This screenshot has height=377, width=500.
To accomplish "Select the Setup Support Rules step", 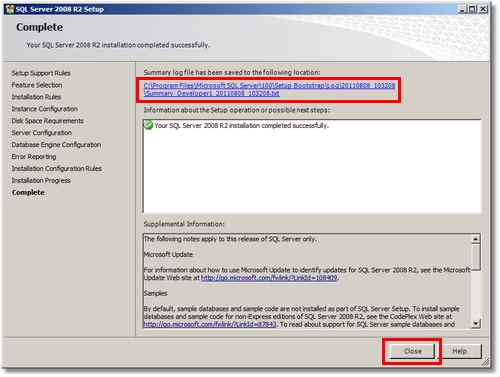I will pos(41,73).
